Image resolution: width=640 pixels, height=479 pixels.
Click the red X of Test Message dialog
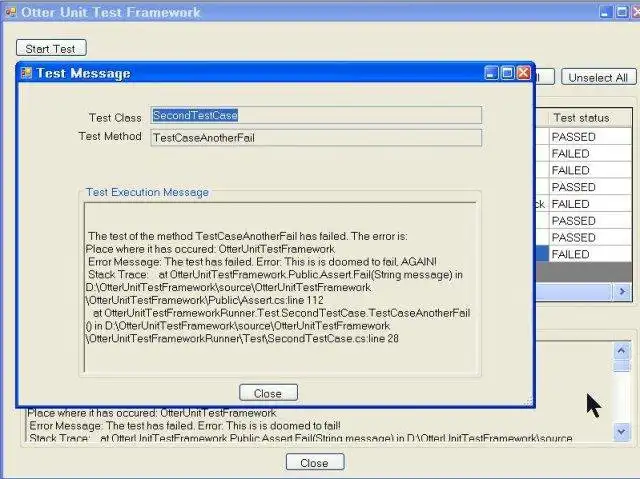(x=523, y=73)
